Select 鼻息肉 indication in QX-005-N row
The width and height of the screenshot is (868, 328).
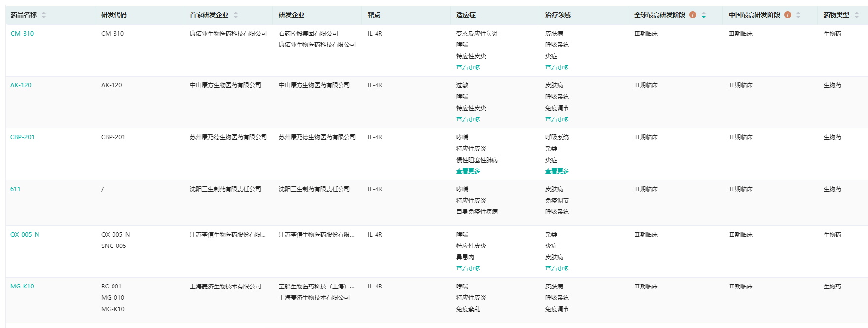(x=465, y=257)
